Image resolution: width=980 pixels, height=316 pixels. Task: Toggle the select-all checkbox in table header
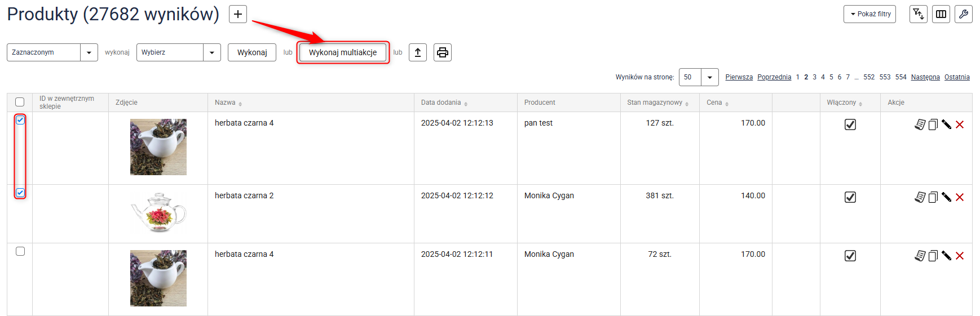coord(20,102)
